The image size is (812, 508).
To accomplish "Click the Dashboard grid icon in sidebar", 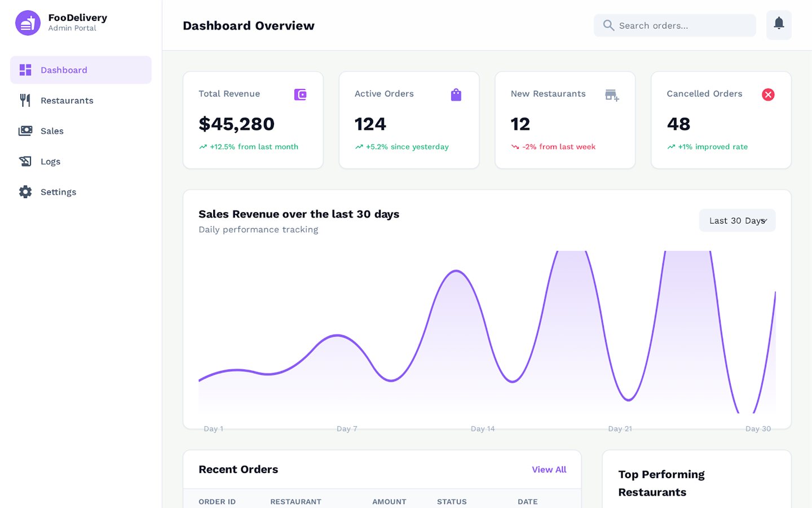I will point(25,70).
